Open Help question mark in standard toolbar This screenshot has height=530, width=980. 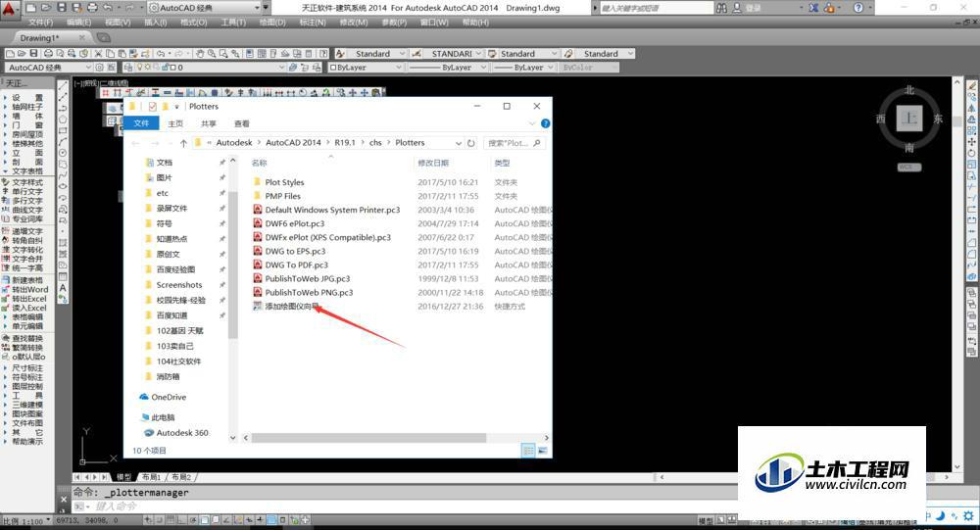[323, 54]
